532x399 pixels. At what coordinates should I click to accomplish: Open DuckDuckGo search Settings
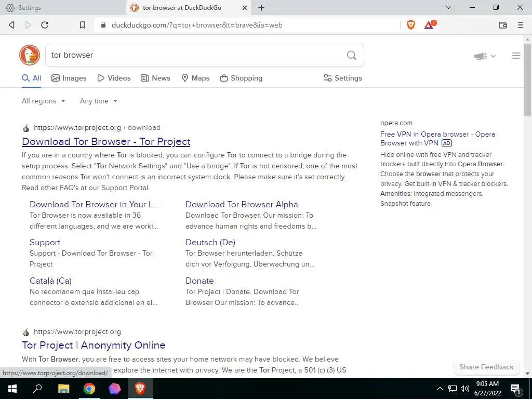(343, 78)
